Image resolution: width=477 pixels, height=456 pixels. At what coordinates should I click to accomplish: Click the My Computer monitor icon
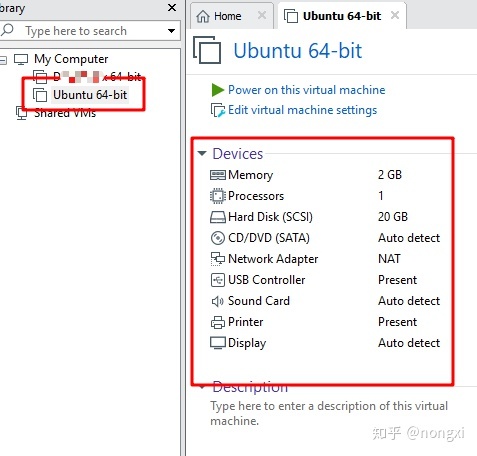21,60
